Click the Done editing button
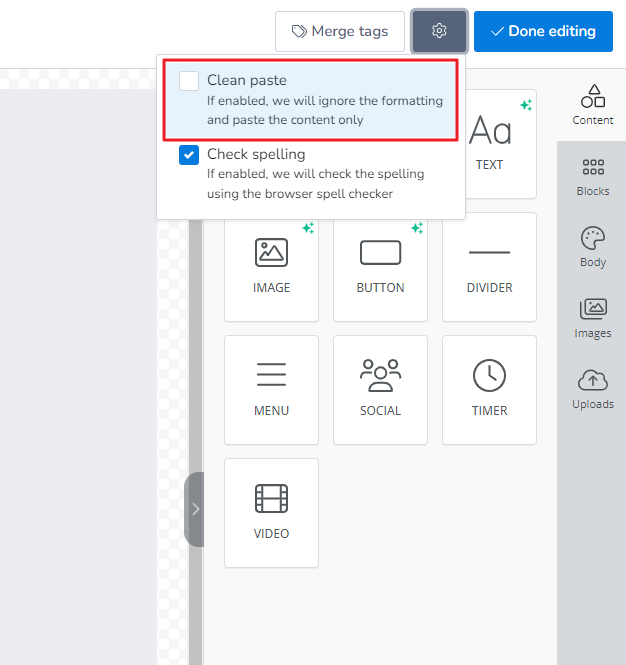This screenshot has width=626, height=665. 543,31
